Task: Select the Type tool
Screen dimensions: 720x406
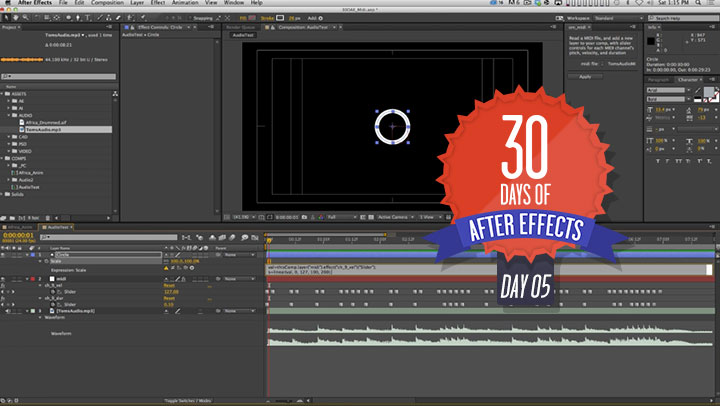Action: 88,18
